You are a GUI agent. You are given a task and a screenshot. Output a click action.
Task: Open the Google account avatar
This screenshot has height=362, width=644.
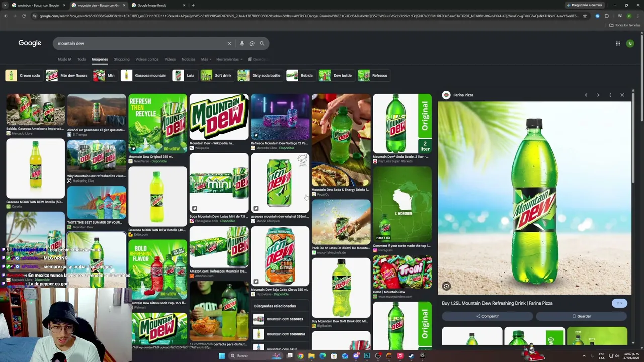click(630, 44)
